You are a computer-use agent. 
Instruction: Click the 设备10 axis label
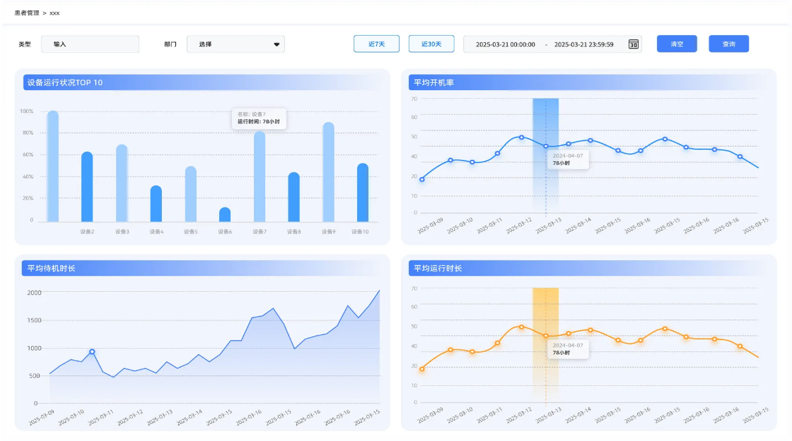(x=360, y=232)
